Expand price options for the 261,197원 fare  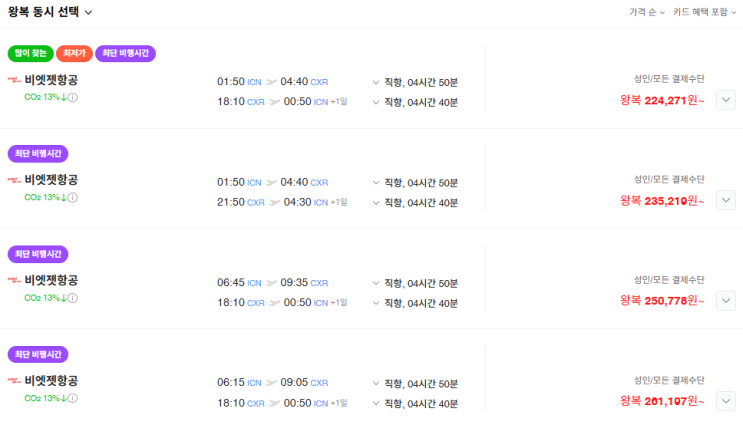point(726,401)
